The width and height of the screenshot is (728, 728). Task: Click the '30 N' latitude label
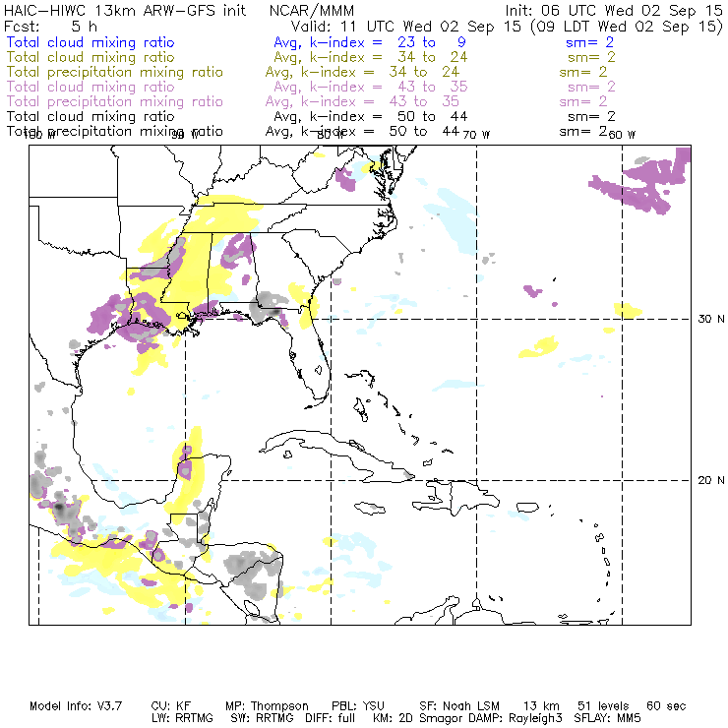pyautogui.click(x=711, y=319)
